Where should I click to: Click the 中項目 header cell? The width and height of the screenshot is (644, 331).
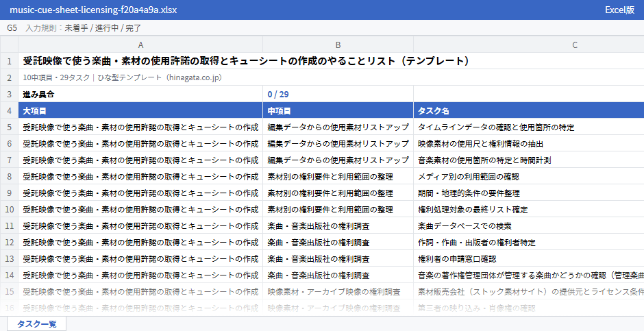pos(338,110)
